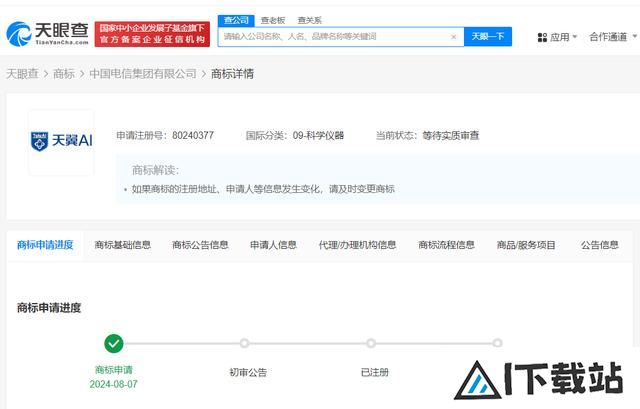Click the 天翼AI trademark logo thumbnail
The width and height of the screenshot is (640, 409).
click(x=61, y=142)
